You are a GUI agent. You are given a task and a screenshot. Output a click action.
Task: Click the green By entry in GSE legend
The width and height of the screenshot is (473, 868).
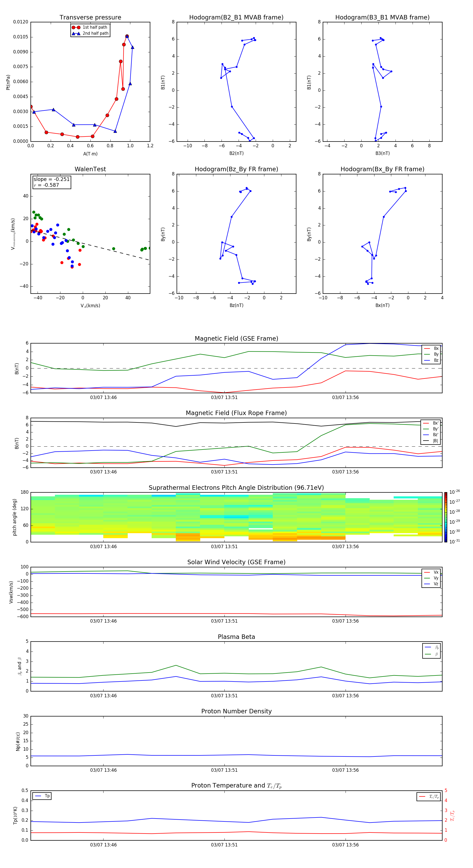tap(431, 354)
